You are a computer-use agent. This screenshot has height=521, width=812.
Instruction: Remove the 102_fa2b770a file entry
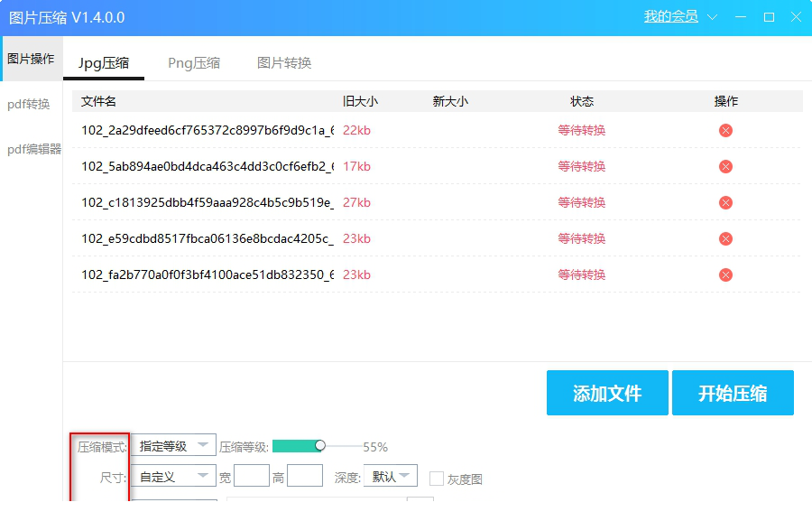click(725, 274)
